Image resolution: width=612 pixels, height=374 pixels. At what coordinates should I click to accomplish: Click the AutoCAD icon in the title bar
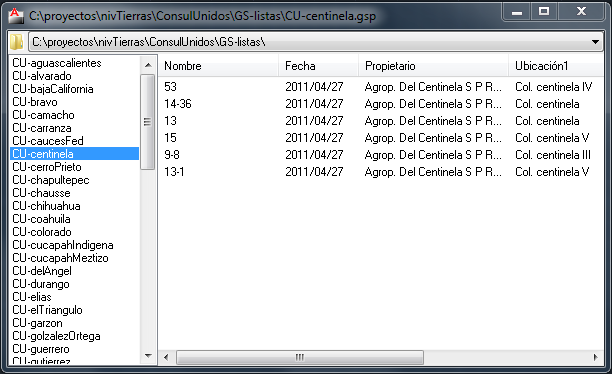tap(15, 15)
